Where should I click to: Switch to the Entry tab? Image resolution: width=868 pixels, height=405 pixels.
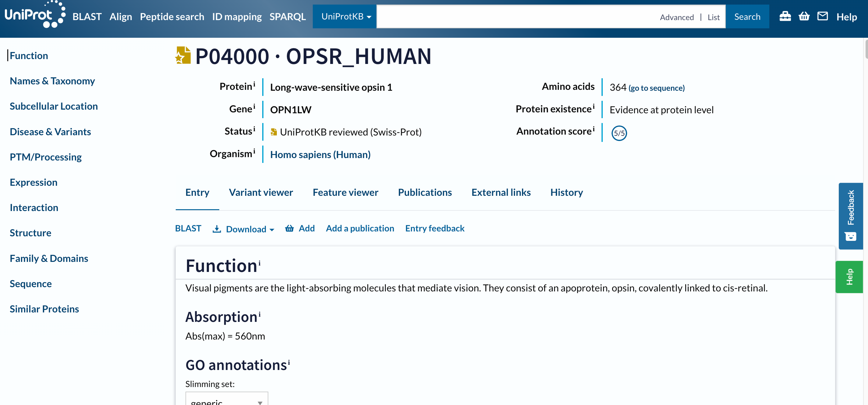pyautogui.click(x=197, y=192)
